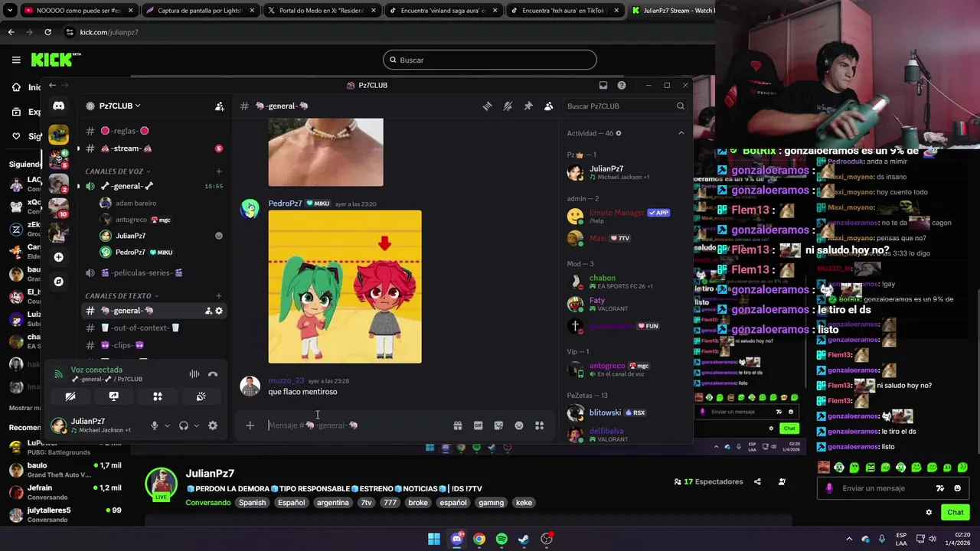
Task: Create channel in CANALES DE VOZ
Action: pos(219,171)
